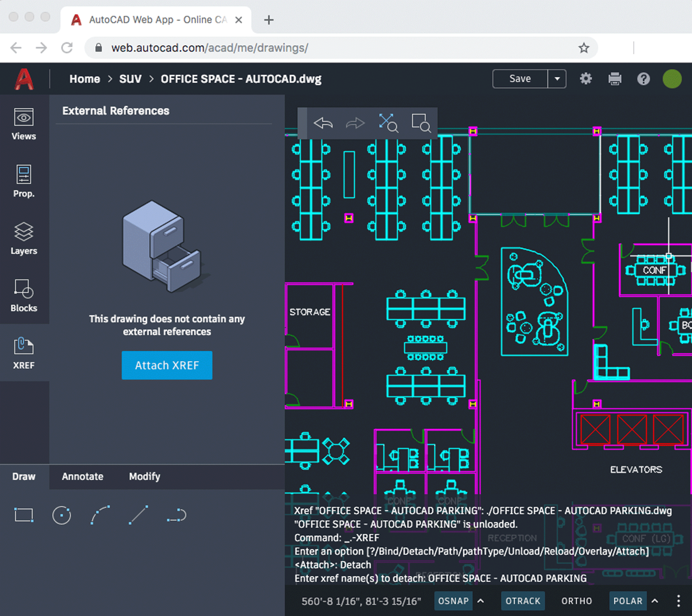This screenshot has height=616, width=692.
Task: Select the Polyline draw tool
Action: 177,515
